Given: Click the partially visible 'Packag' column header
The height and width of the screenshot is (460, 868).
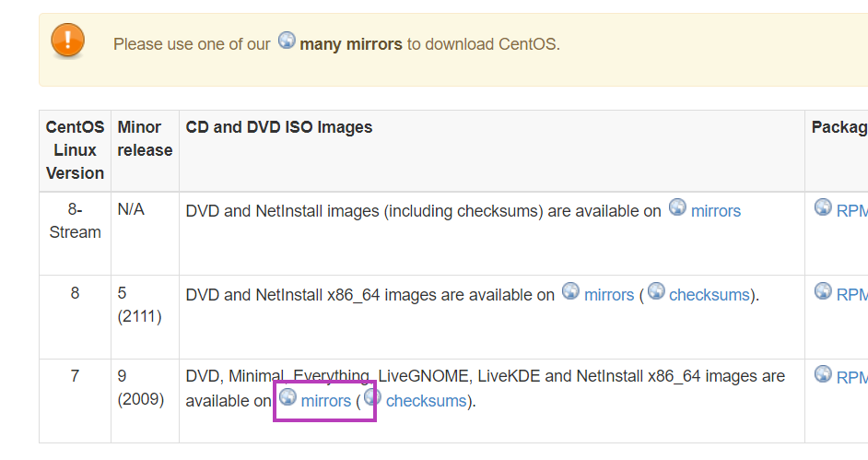Looking at the screenshot, I should pos(837,150).
